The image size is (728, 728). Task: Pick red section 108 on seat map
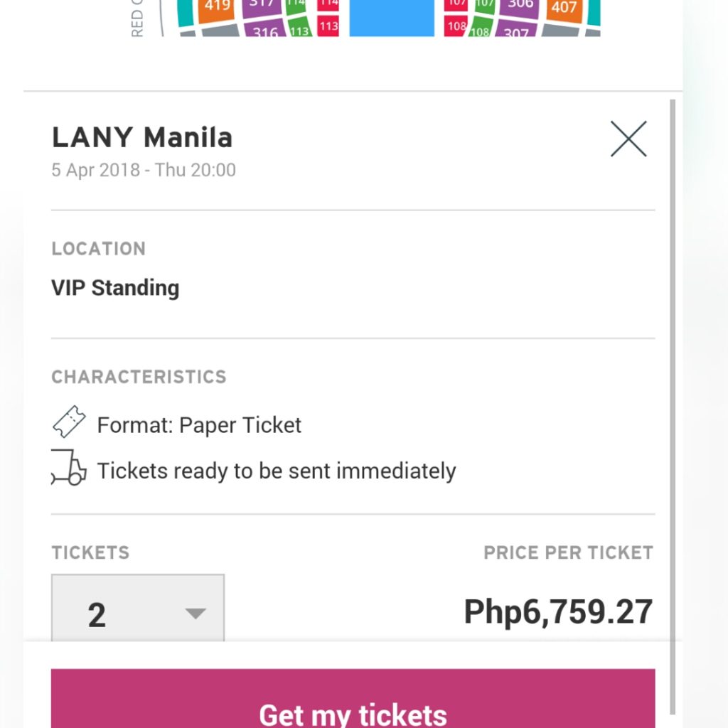pyautogui.click(x=456, y=26)
